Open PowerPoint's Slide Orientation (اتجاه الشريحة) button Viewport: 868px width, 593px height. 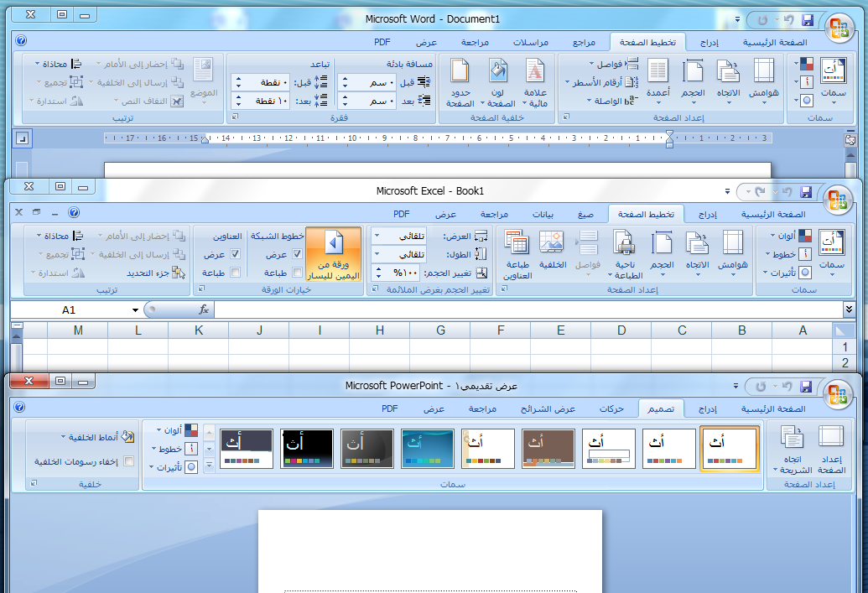coord(793,450)
